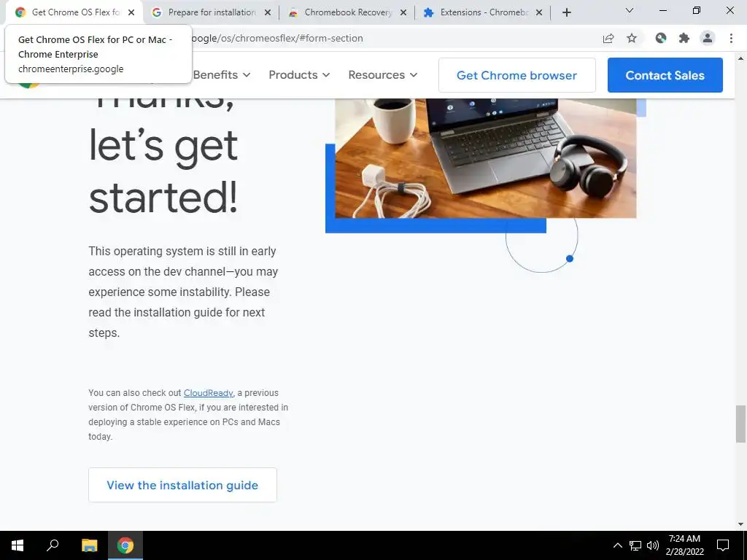Click the Chrome taskbar icon
747x560 pixels.
click(125, 545)
